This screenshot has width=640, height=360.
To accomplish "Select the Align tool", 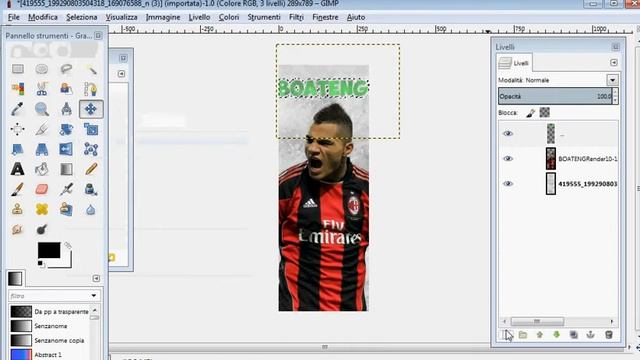I will point(18,129).
